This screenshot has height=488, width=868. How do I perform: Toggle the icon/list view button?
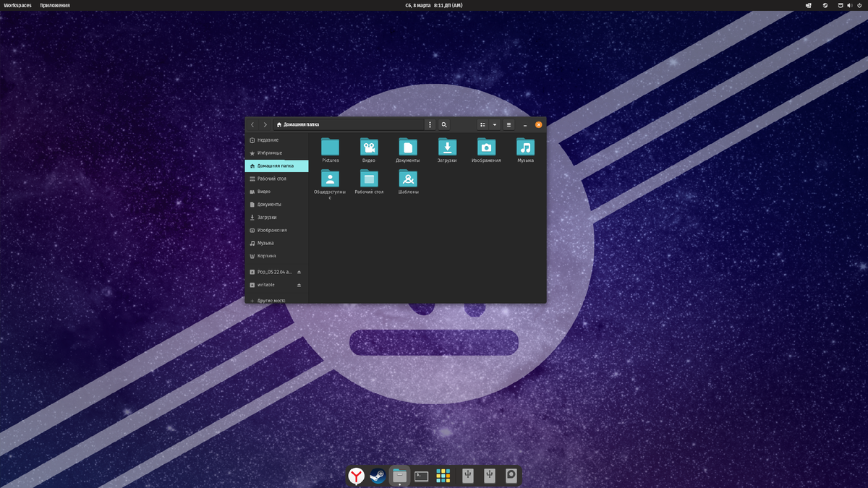coord(482,124)
